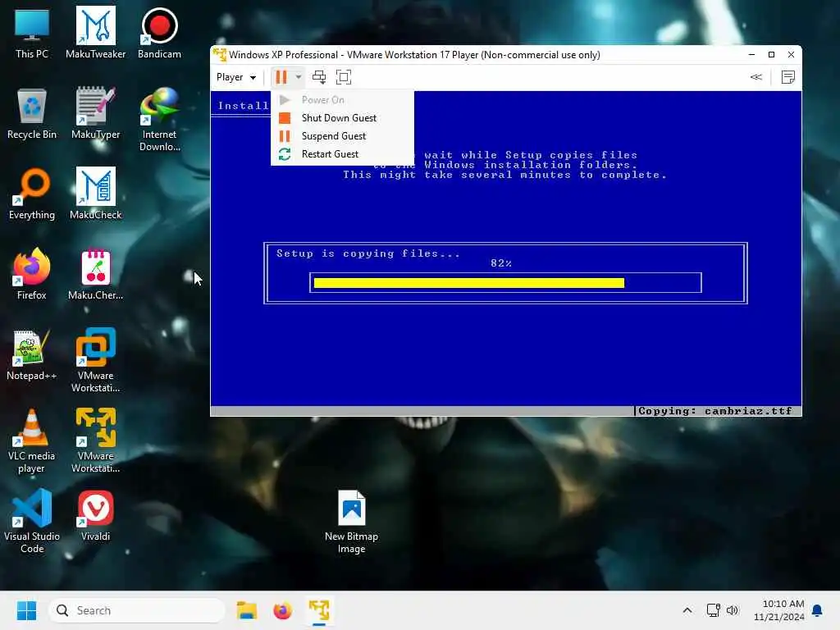Minimize the VMware Player window
The height and width of the screenshot is (630, 840).
point(751,55)
